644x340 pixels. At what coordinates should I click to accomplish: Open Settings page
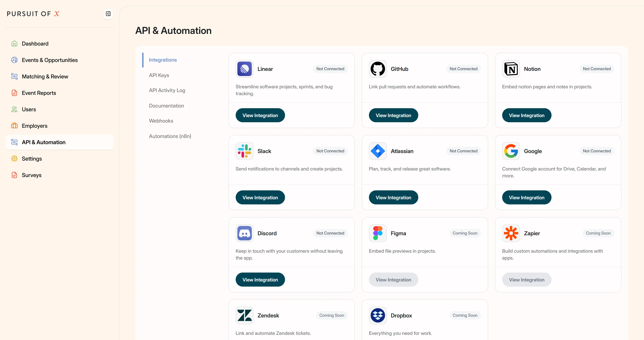pos(59,159)
